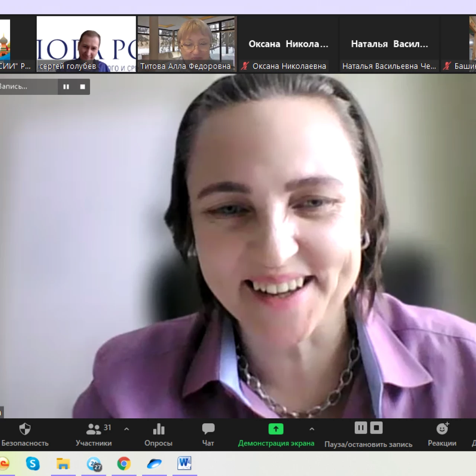
Task: Select the Титова Алла Федоровна video thumbnail
Action: click(187, 44)
